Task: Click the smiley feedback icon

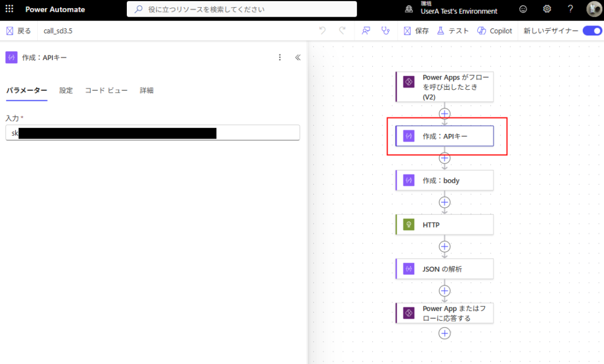Action: pos(523,9)
